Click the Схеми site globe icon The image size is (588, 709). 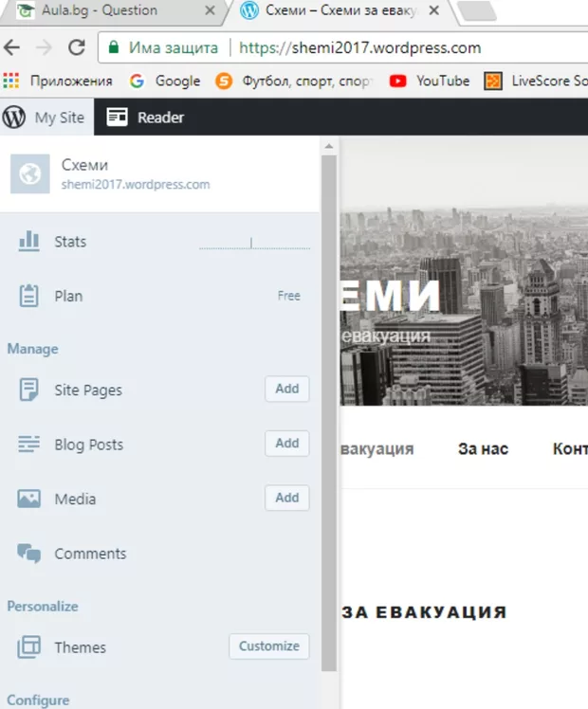point(29,174)
